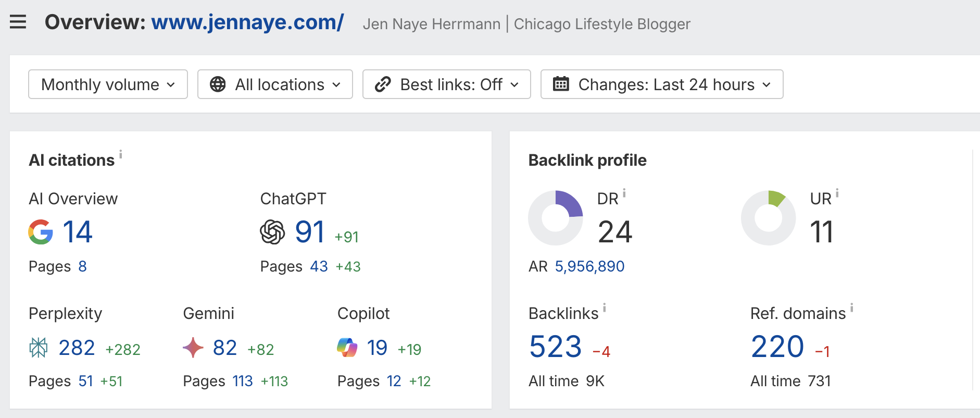The image size is (980, 418).
Task: Open Copilot citations count 19
Action: coord(377,348)
